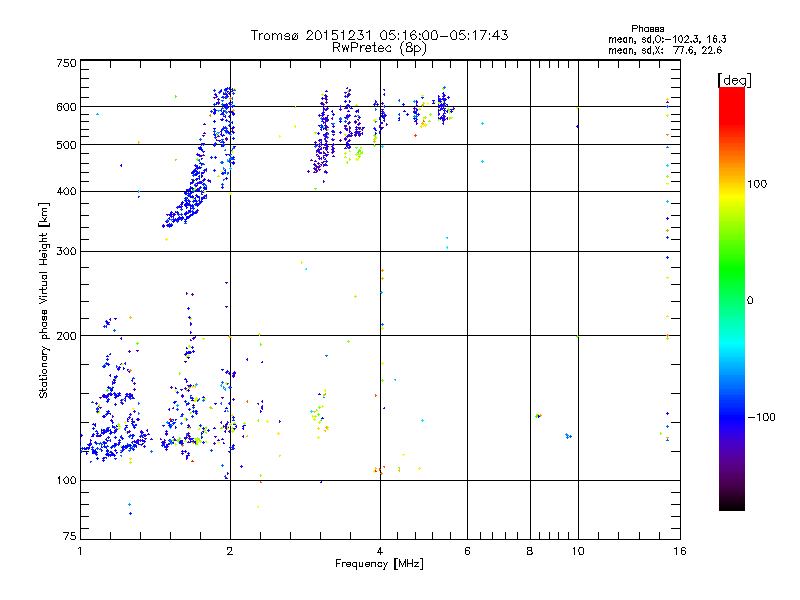Image resolution: width=800 pixels, height=600 pixels.
Task: Click the y-axis label '500'
Action: coord(66,145)
